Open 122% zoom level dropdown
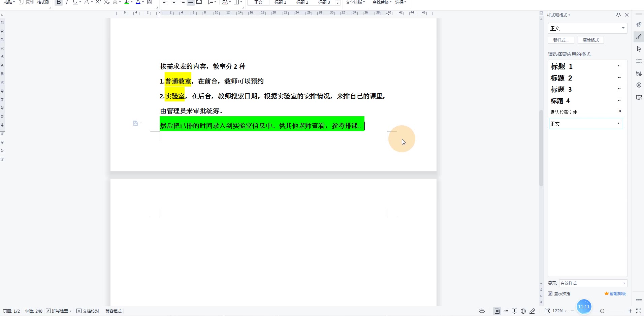644x316 pixels. click(x=559, y=311)
